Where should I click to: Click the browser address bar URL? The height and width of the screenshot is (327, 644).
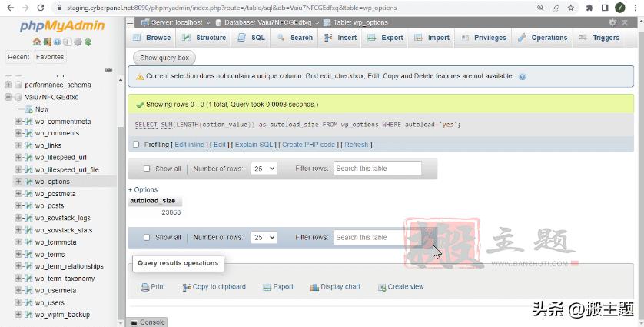231,8
